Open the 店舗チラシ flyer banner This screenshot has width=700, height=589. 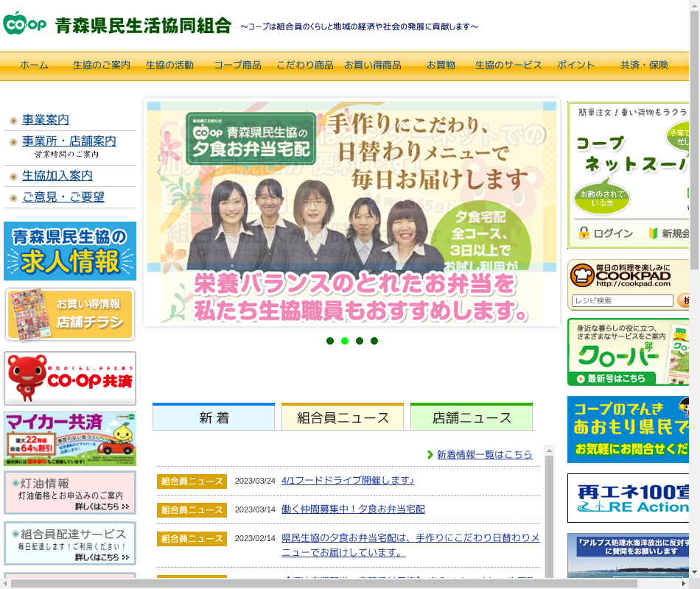(x=70, y=314)
